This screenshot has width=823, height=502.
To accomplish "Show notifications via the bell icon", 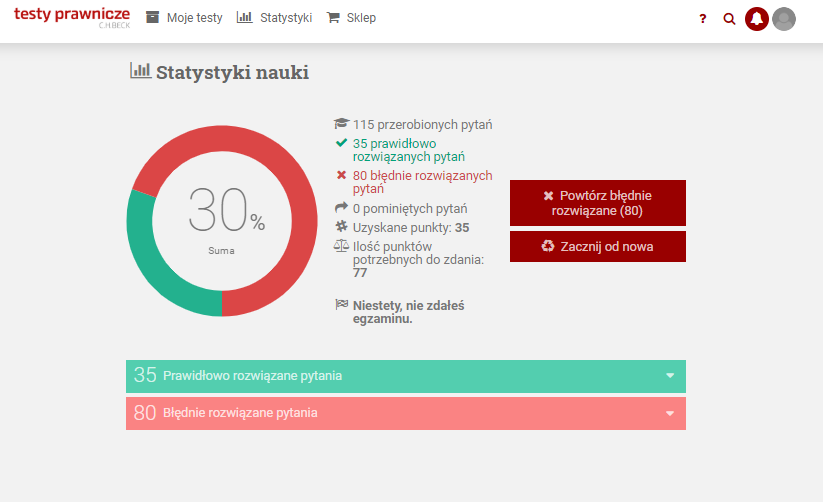I will point(757,19).
